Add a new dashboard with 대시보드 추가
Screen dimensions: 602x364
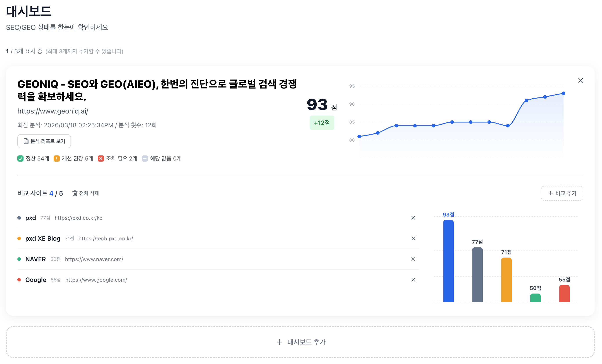click(x=300, y=342)
